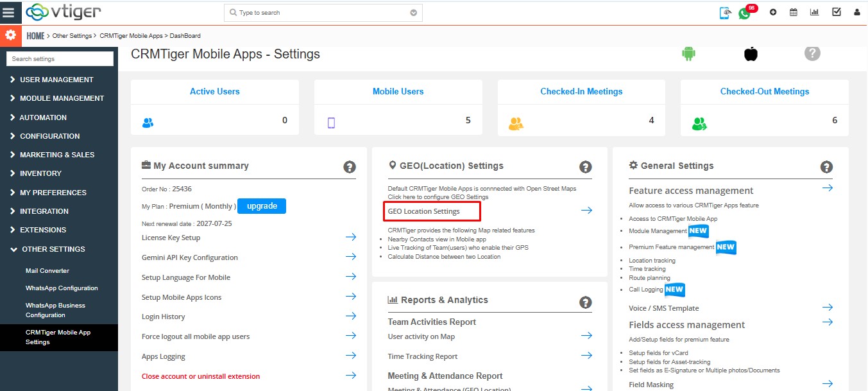
Task: Open the hamburger navigation menu
Action: pyautogui.click(x=9, y=12)
